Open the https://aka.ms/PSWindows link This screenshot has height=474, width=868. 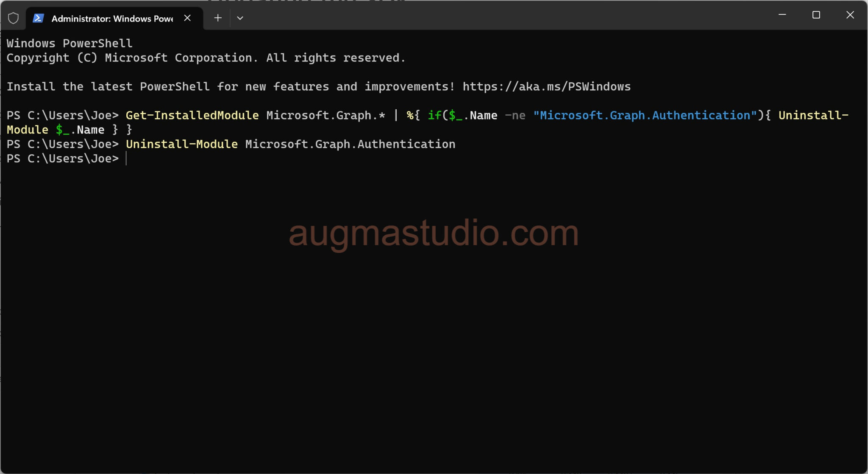[x=546, y=86]
